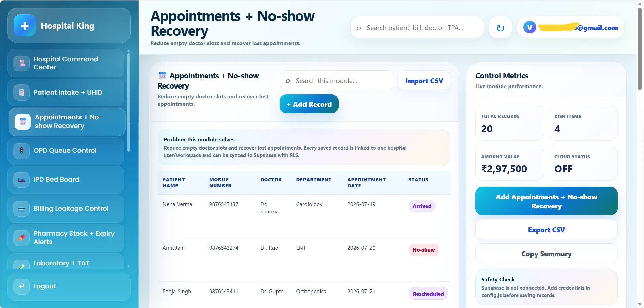
Task: Click the Mobile Number column header
Action: coord(220,183)
